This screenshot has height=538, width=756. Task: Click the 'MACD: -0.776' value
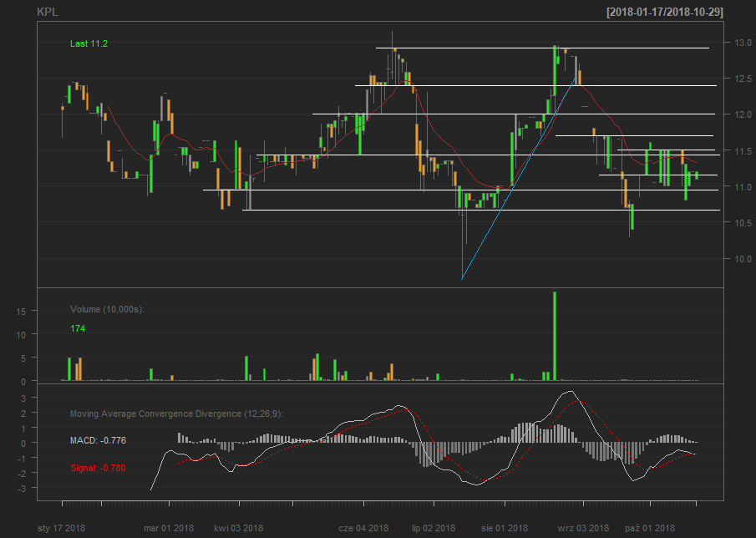coord(98,440)
